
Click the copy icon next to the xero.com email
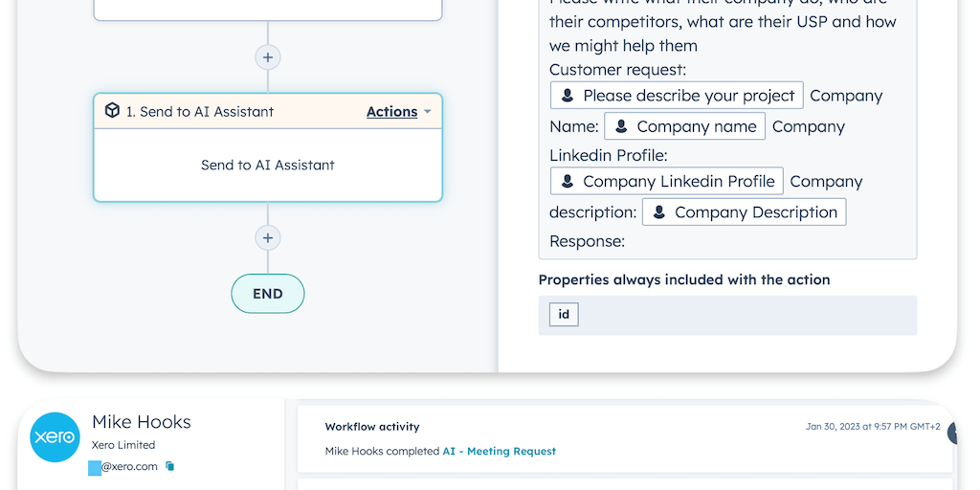(170, 466)
